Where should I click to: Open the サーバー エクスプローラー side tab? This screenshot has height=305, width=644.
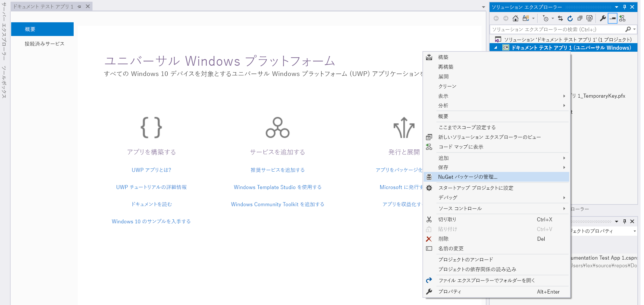[x=4, y=31]
